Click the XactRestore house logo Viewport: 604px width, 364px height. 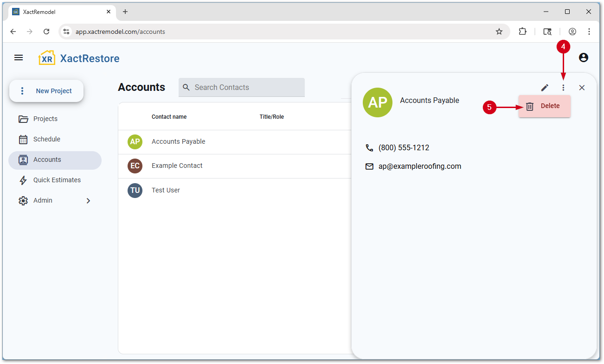[47, 58]
